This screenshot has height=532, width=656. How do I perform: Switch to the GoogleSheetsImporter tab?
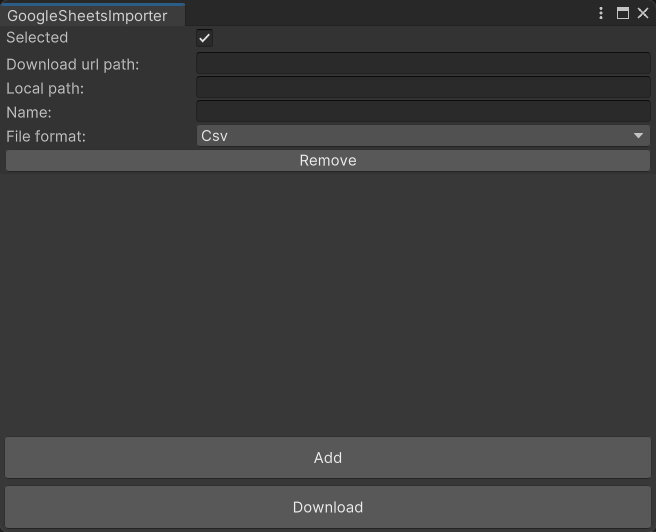(x=92, y=15)
